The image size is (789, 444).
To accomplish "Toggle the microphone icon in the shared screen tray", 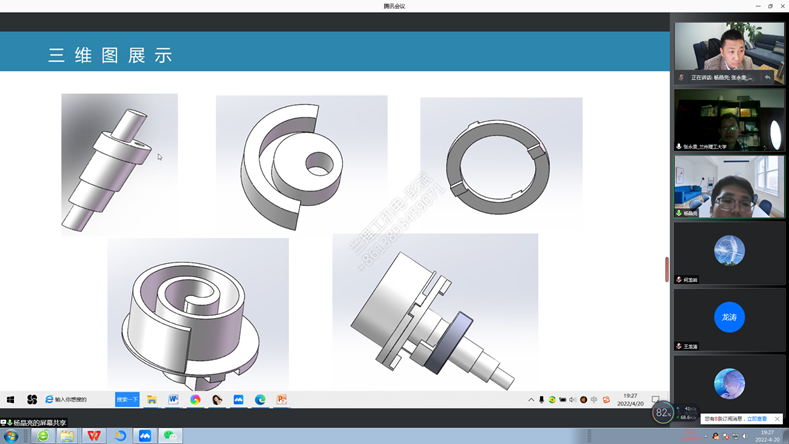I will coord(541,400).
